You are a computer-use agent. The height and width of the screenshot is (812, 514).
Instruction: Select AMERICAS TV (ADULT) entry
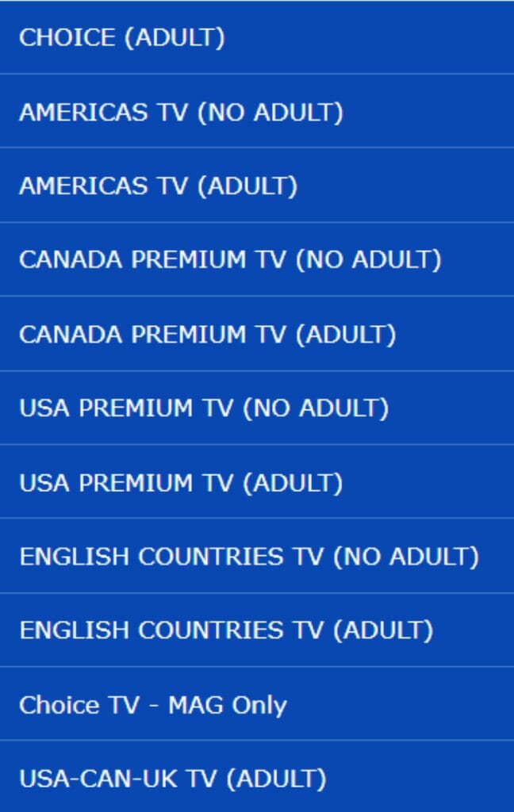click(x=257, y=186)
